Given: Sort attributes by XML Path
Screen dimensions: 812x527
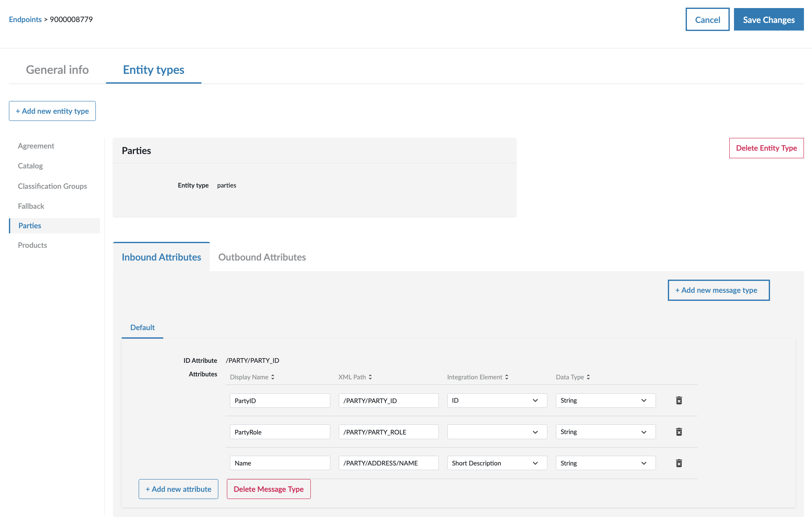Looking at the screenshot, I should [x=355, y=377].
